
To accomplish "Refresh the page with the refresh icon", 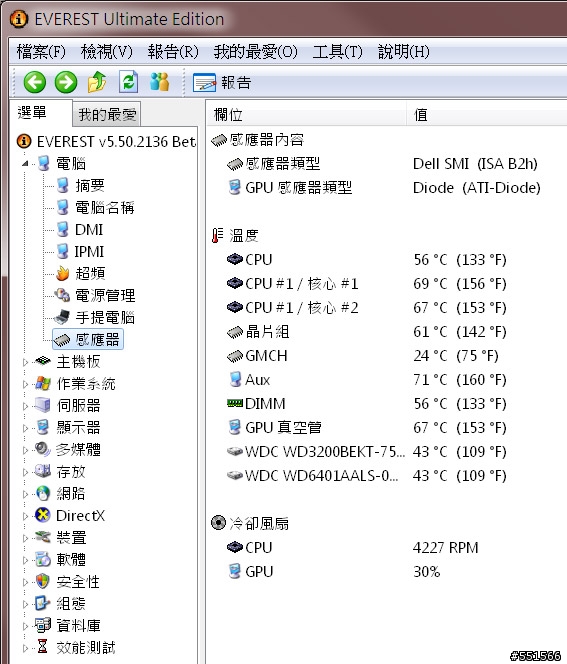I will (129, 82).
